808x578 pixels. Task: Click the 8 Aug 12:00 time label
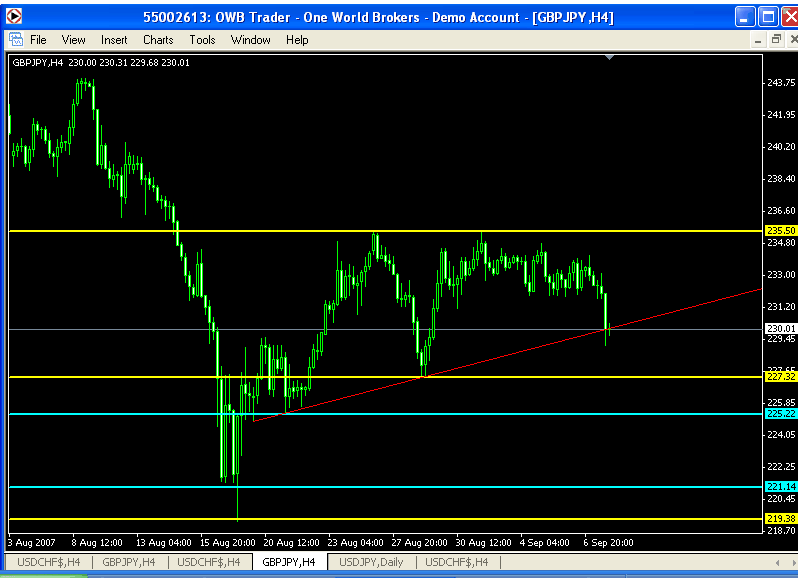pyautogui.click(x=97, y=542)
